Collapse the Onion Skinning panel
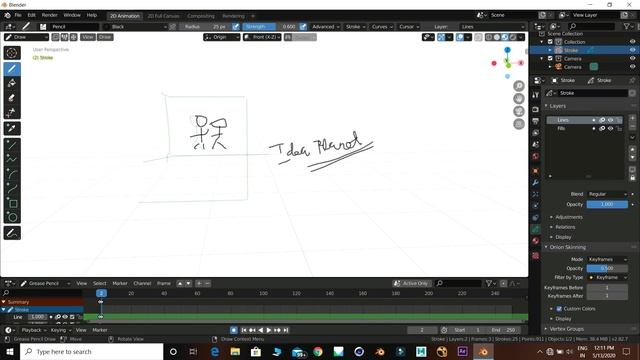Screen dimensions: 640x360 [567, 247]
